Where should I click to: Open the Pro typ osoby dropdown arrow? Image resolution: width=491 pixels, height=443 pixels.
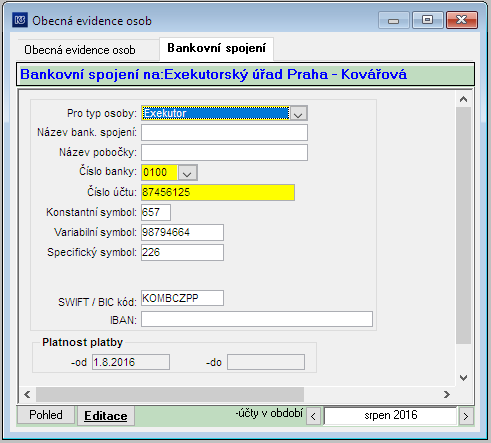pyautogui.click(x=298, y=113)
